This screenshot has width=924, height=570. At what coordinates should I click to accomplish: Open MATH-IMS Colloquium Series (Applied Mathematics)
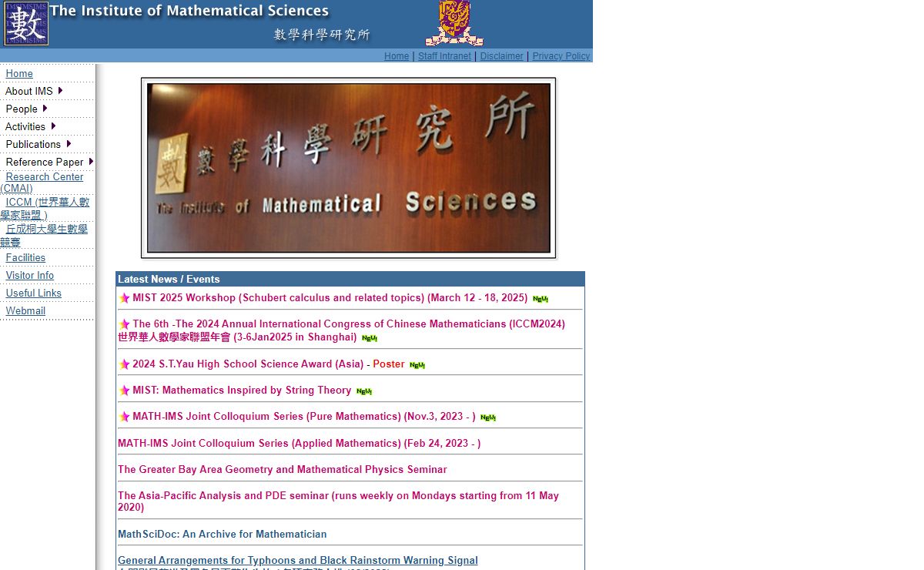[x=299, y=443]
